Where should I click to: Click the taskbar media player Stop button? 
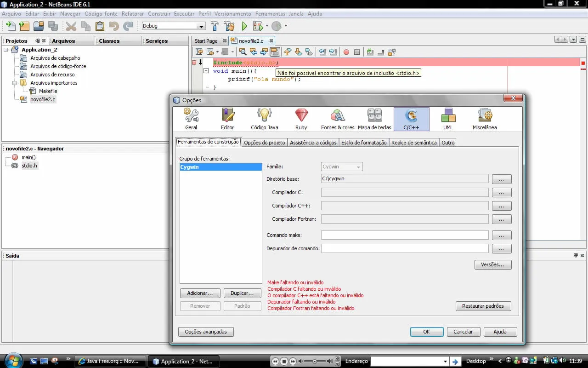pyautogui.click(x=284, y=362)
